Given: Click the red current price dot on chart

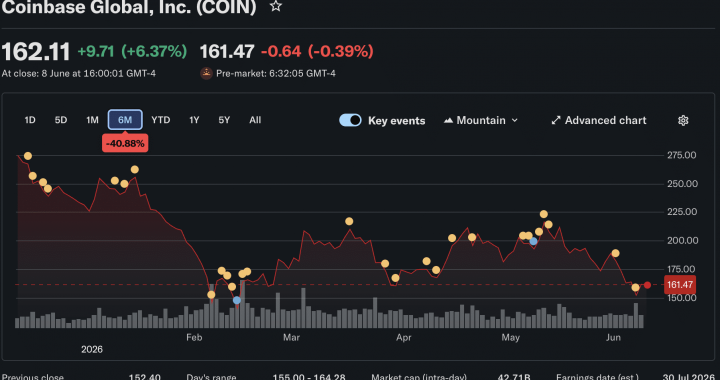Looking at the screenshot, I should coord(647,285).
